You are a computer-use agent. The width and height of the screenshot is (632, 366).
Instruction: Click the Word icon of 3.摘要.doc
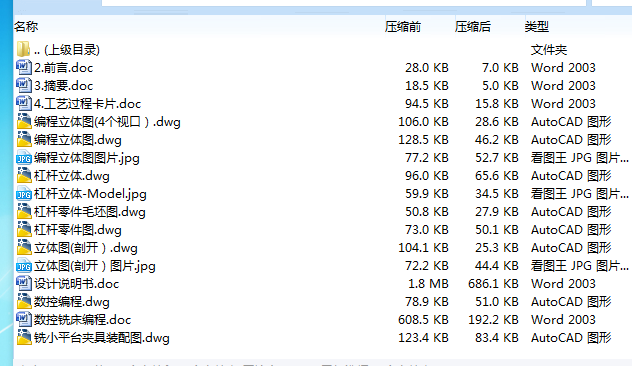pyautogui.click(x=23, y=85)
